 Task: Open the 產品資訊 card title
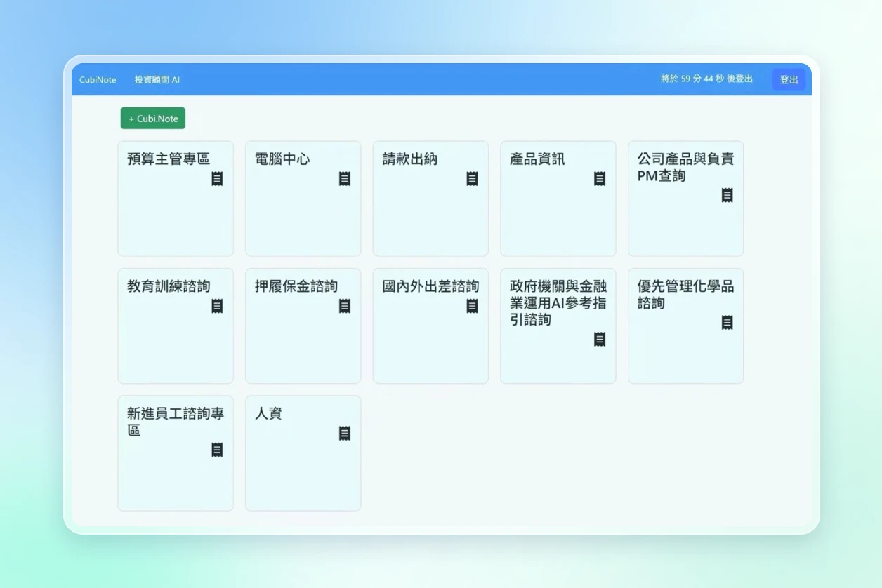537,159
